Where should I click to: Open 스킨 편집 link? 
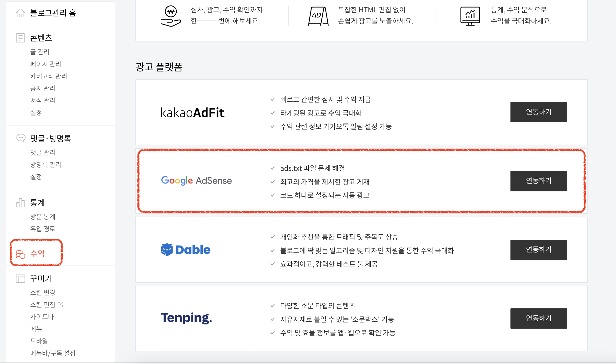(43, 305)
